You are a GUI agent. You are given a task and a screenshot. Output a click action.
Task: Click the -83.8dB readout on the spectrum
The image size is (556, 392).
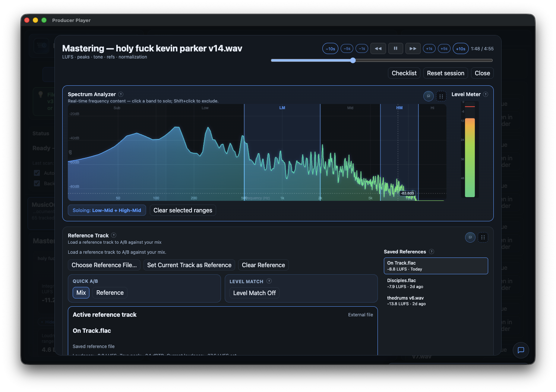(x=408, y=193)
